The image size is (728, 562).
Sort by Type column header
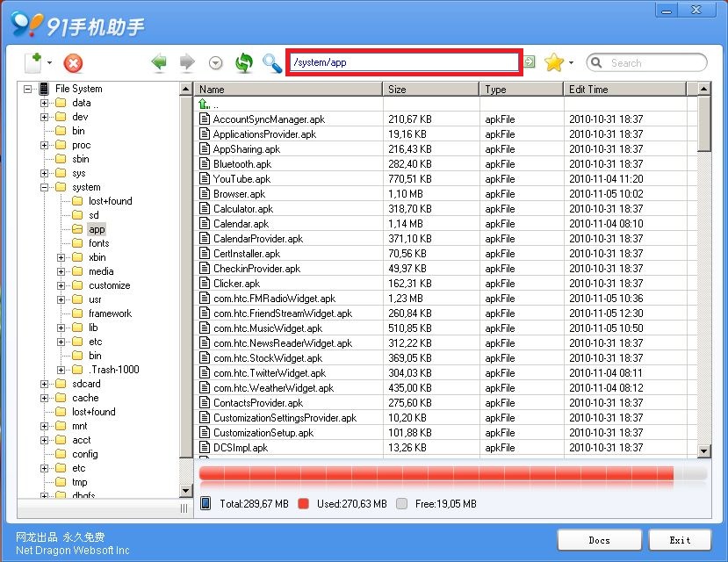(521, 89)
